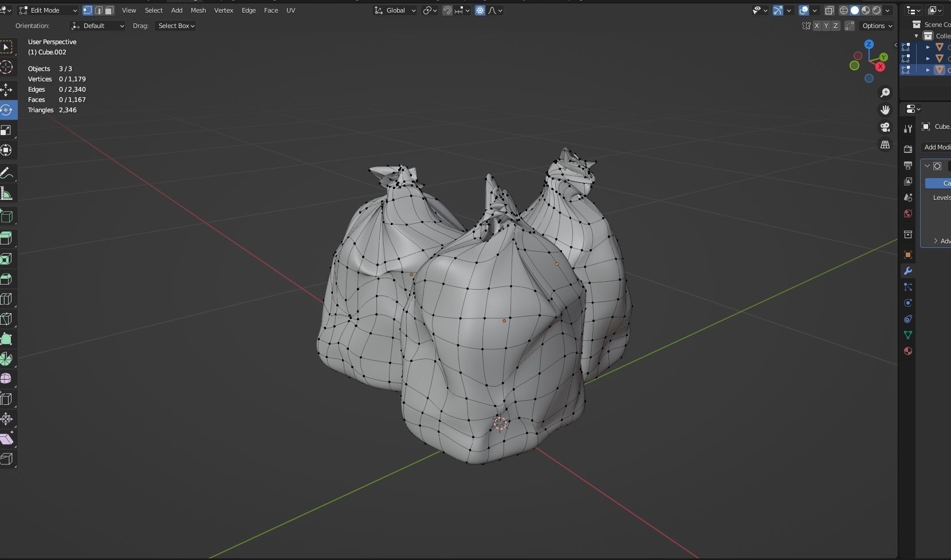The image size is (951, 560).
Task: Open World properties tab
Action: [907, 214]
